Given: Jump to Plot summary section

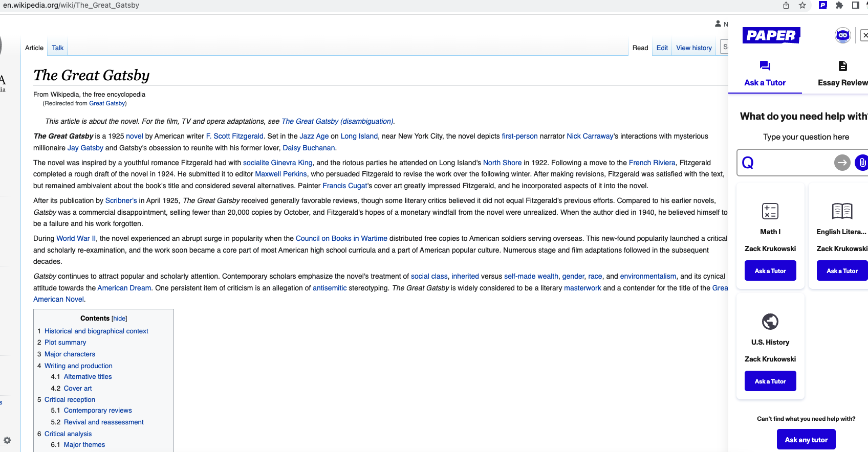Looking at the screenshot, I should coord(65,343).
